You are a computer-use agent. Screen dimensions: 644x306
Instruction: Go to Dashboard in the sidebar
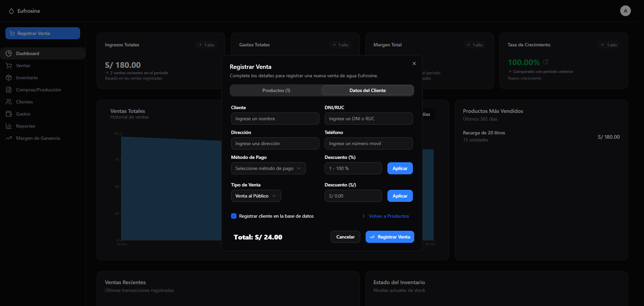point(43,53)
